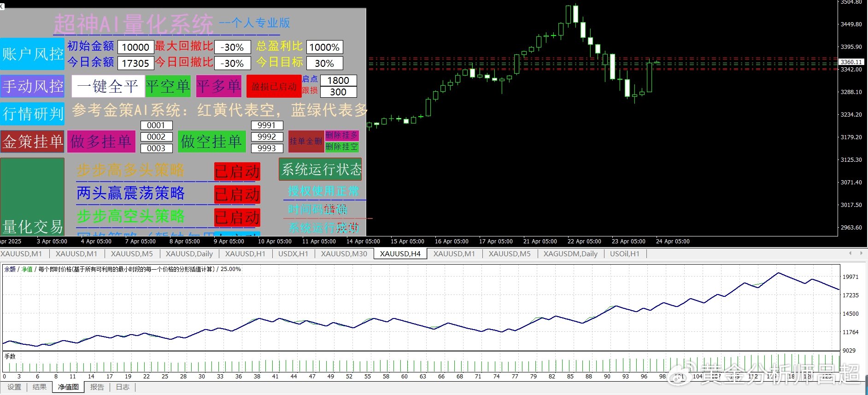The image size is (868, 395).
Task: Switch to the XAUUSD,Daily chart tab
Action: pyautogui.click(x=189, y=254)
